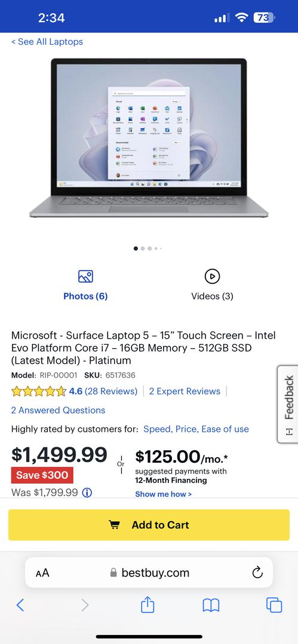Open Speed, Price, Ease of use link
The image size is (298, 644).
pyautogui.click(x=196, y=429)
